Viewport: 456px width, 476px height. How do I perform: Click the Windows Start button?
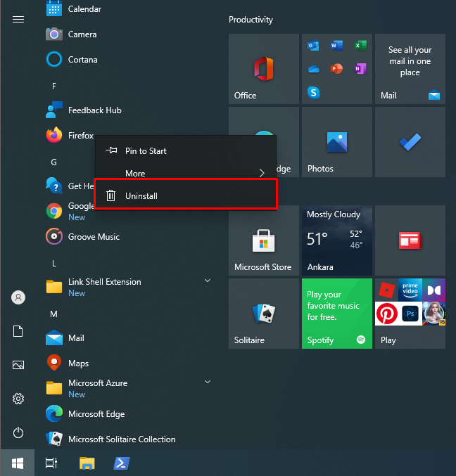(18, 463)
